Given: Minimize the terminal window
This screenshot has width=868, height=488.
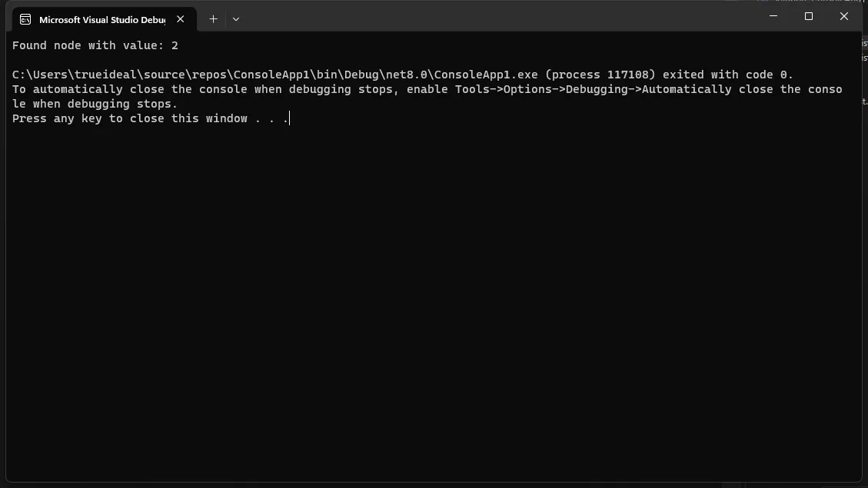Looking at the screenshot, I should [x=773, y=16].
